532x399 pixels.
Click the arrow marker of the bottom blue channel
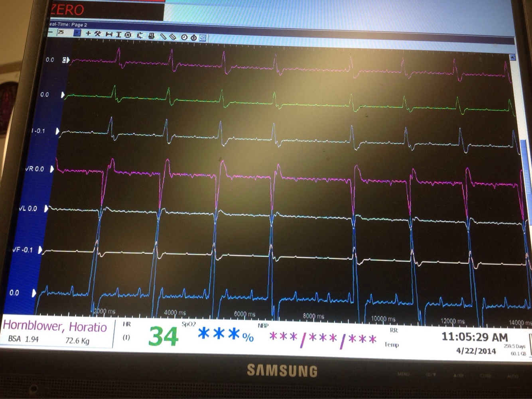tap(34, 293)
